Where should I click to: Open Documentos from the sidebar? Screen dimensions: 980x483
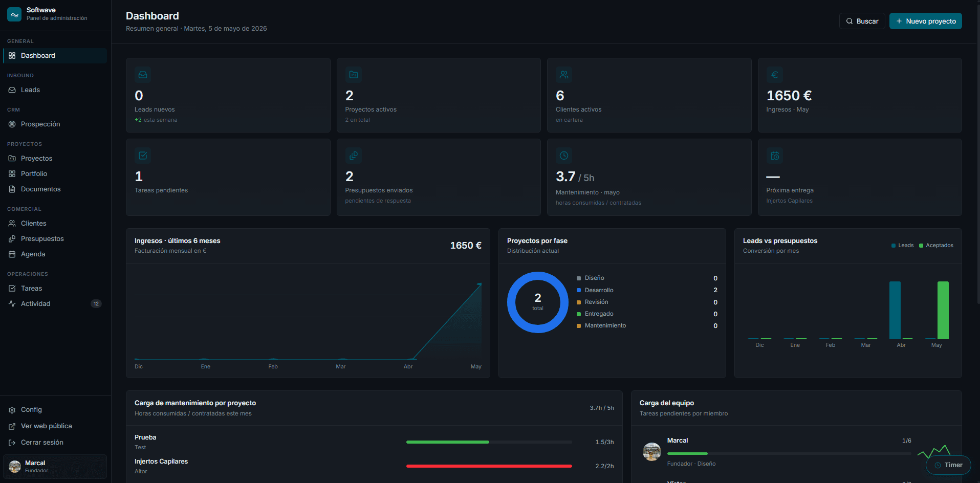pos(55,189)
